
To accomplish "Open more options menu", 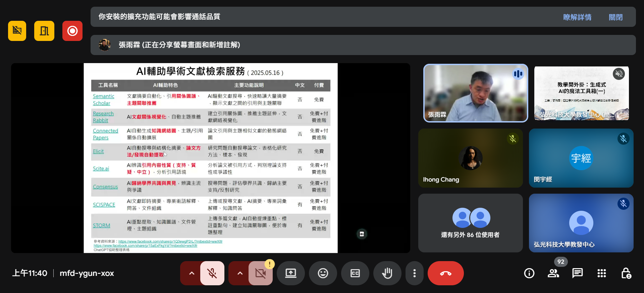I will 415,273.
